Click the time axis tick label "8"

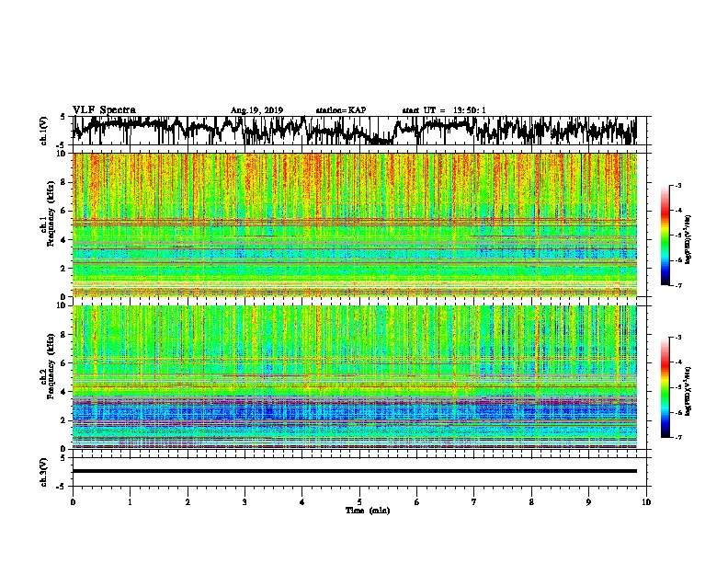tap(531, 502)
